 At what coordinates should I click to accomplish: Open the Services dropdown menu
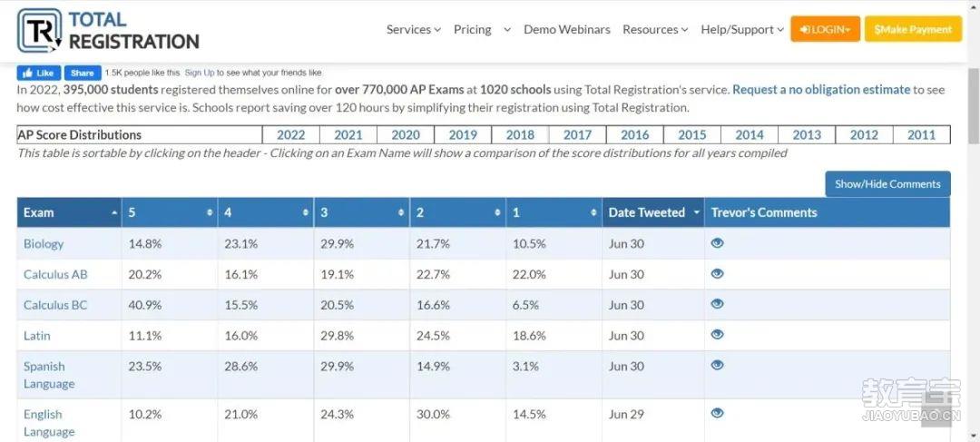coord(414,29)
